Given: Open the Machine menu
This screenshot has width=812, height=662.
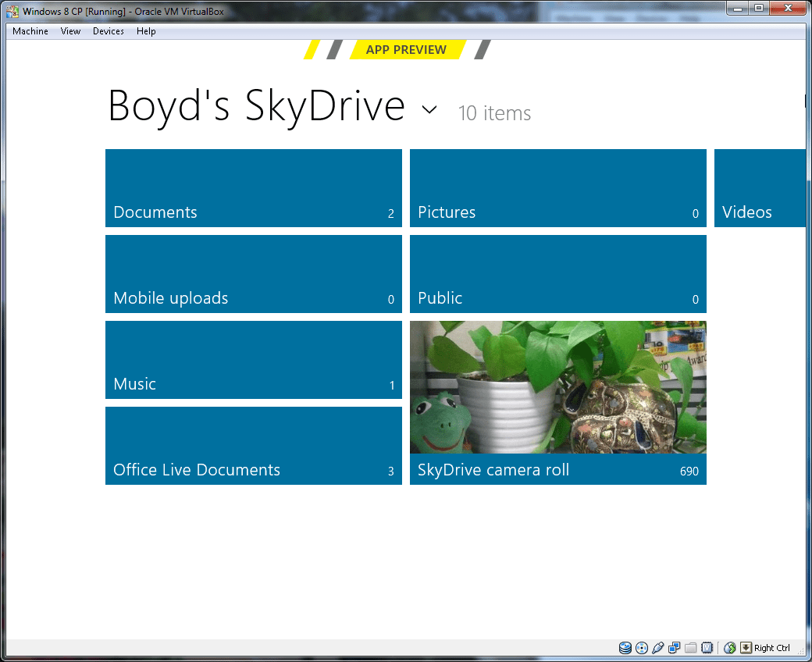Looking at the screenshot, I should [30, 31].
